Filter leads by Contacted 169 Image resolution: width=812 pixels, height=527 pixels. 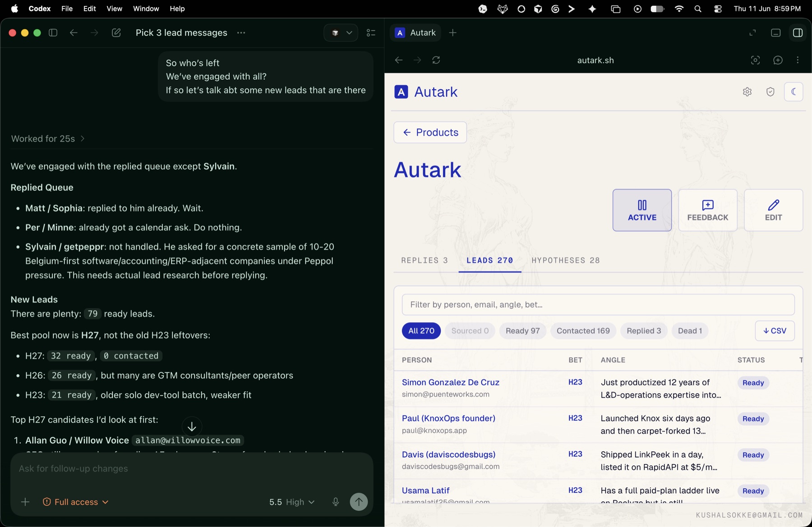(583, 331)
